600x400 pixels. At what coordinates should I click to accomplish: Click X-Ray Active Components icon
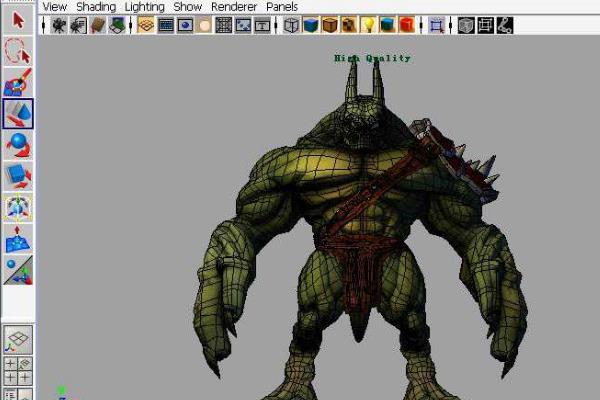[486, 26]
